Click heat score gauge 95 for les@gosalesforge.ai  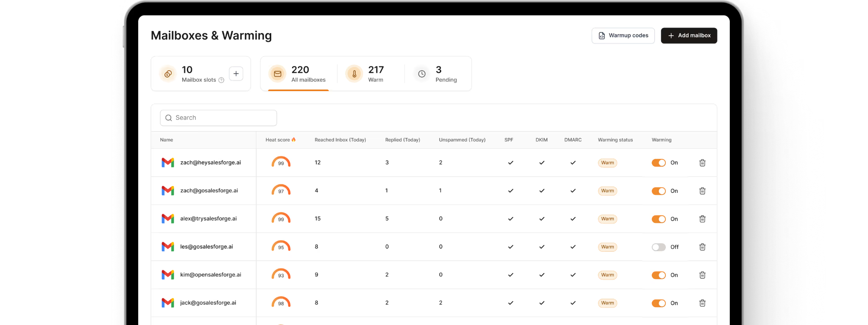click(281, 246)
